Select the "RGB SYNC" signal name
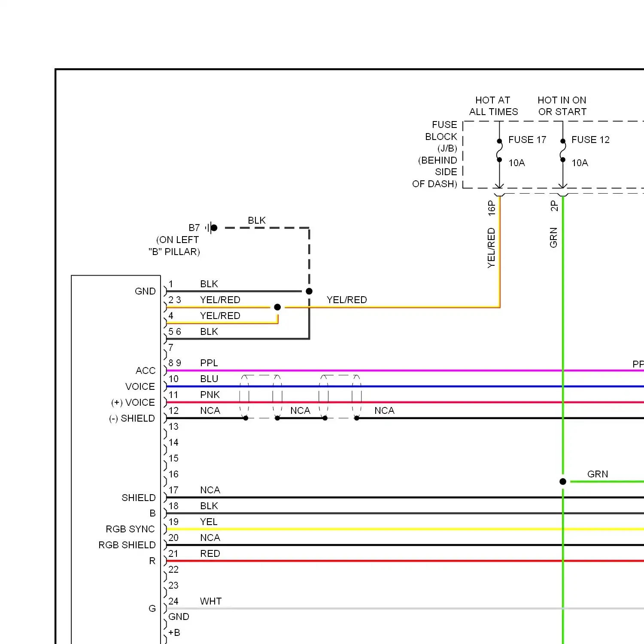Viewport: 644px width, 644px height. pyautogui.click(x=130, y=529)
